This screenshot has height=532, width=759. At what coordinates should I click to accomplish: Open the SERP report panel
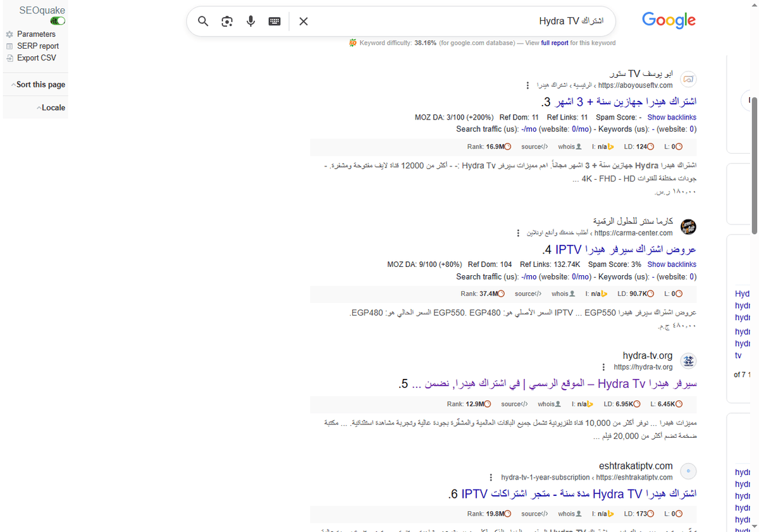pyautogui.click(x=36, y=46)
